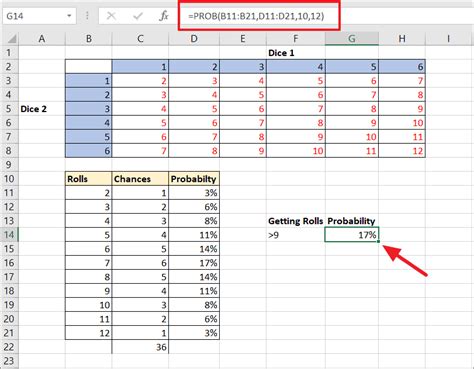Click the Name Box showing G14

pos(39,16)
